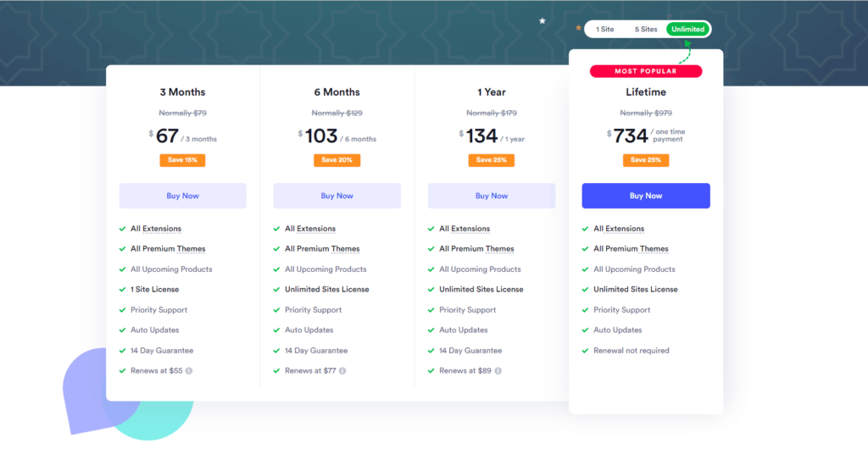The image size is (868, 455).
Task: Click Auto Updates in 1 Year plan
Action: [x=464, y=330]
